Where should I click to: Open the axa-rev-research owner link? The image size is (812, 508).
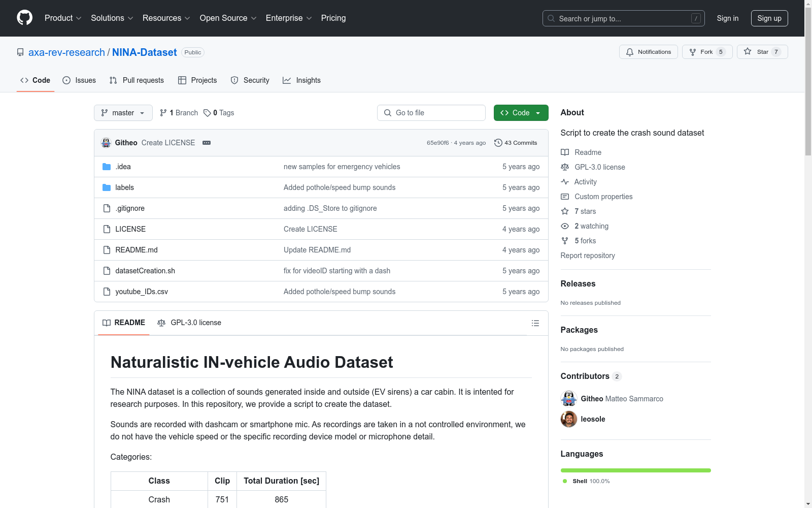tap(66, 52)
